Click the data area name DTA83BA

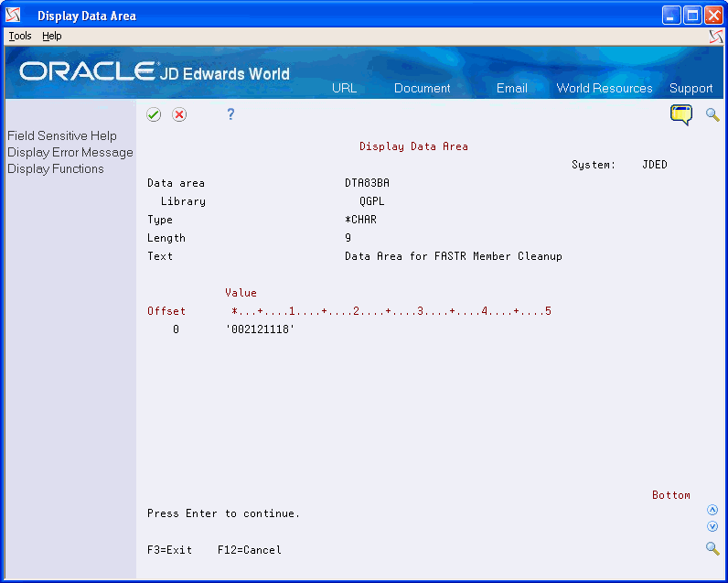tap(367, 182)
